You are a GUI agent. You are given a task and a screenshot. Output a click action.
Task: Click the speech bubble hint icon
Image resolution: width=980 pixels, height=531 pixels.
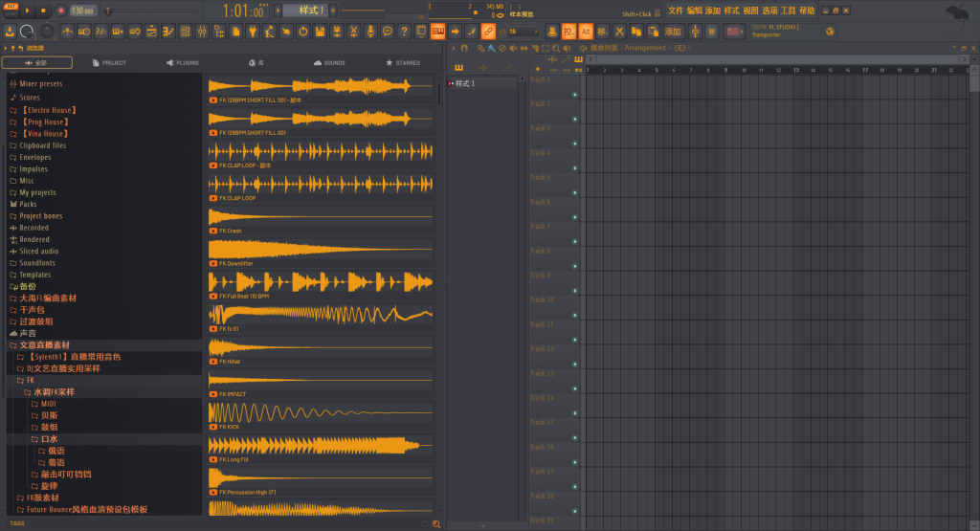(x=388, y=32)
